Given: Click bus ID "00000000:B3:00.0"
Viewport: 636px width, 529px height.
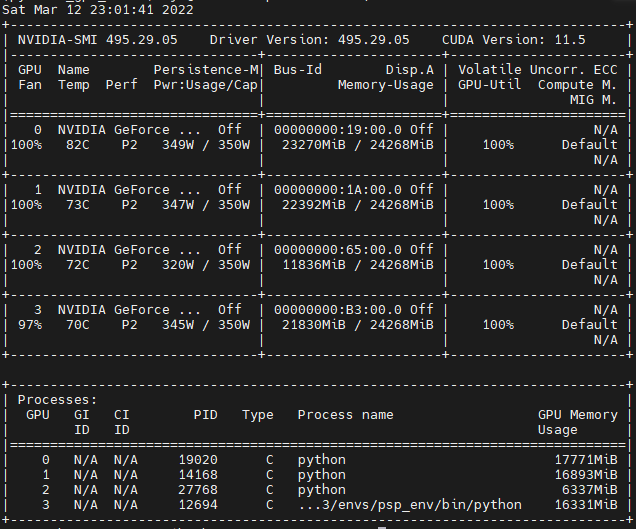Looking at the screenshot, I should pyautogui.click(x=338, y=310).
